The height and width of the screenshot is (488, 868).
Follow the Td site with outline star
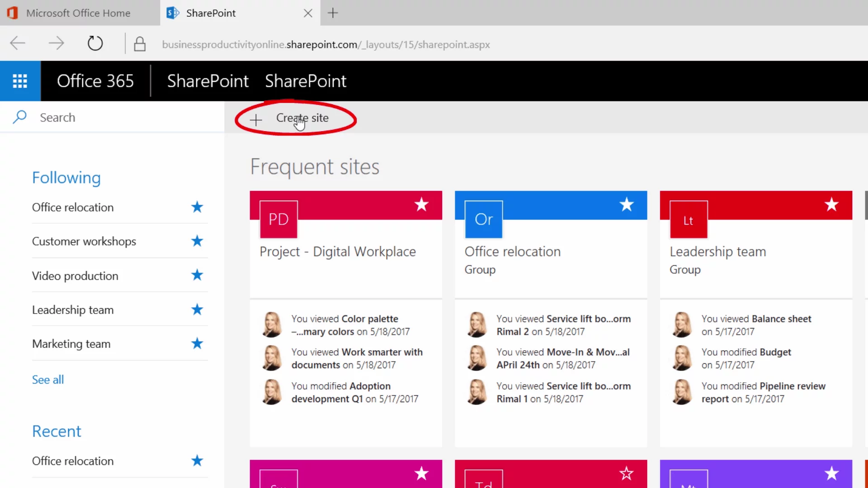(627, 474)
